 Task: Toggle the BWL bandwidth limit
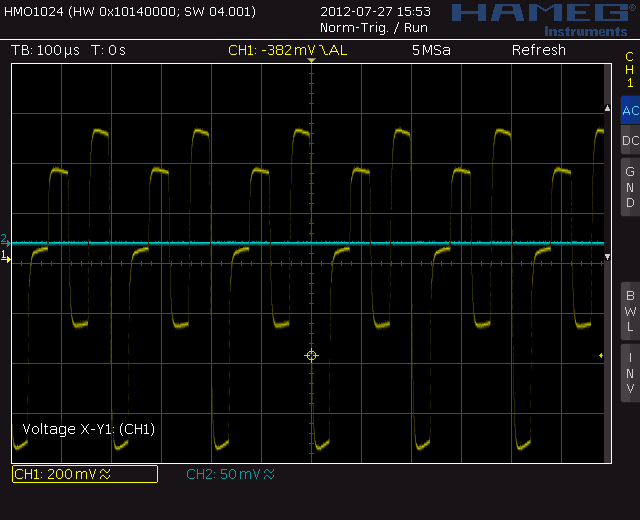(630, 311)
